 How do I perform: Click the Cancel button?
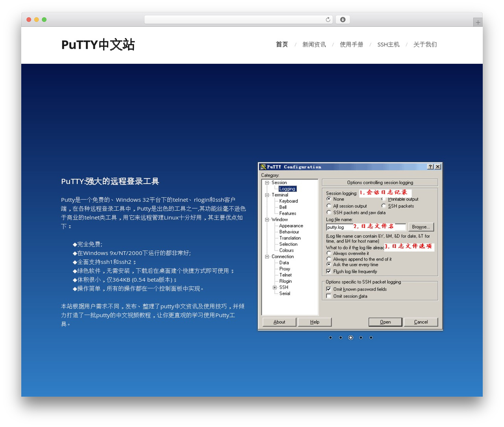tap(421, 322)
